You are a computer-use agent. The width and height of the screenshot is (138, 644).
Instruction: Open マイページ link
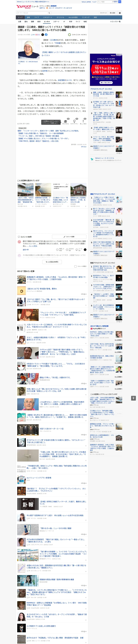point(103,13)
